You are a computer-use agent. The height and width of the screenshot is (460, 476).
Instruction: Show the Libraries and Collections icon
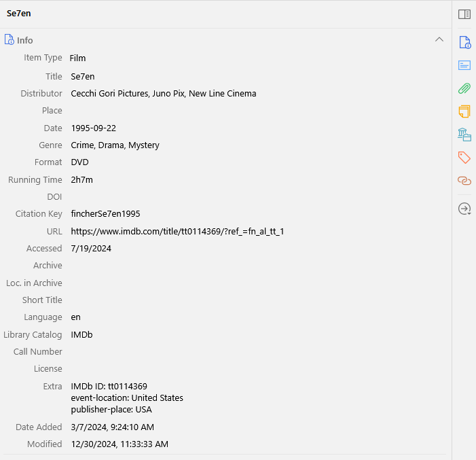(464, 135)
